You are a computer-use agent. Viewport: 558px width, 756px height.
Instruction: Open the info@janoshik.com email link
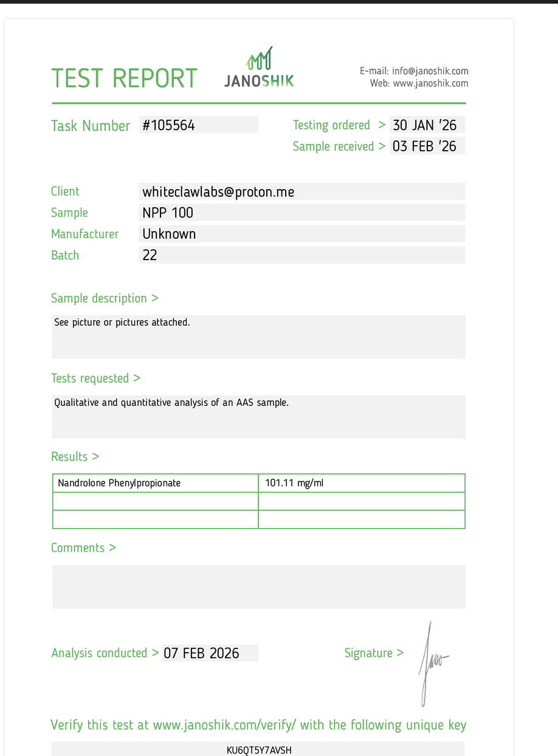[x=430, y=71]
